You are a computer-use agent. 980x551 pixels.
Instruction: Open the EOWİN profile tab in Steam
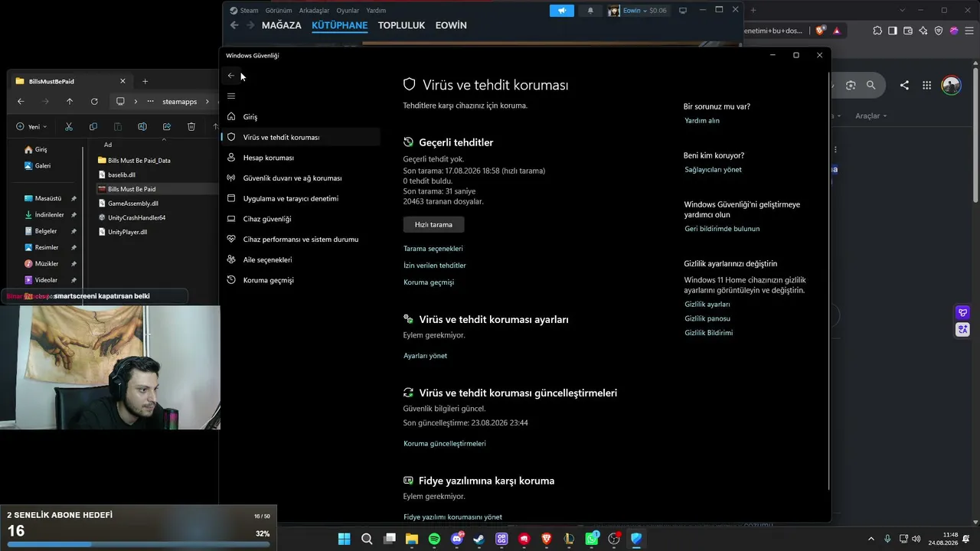pyautogui.click(x=451, y=25)
